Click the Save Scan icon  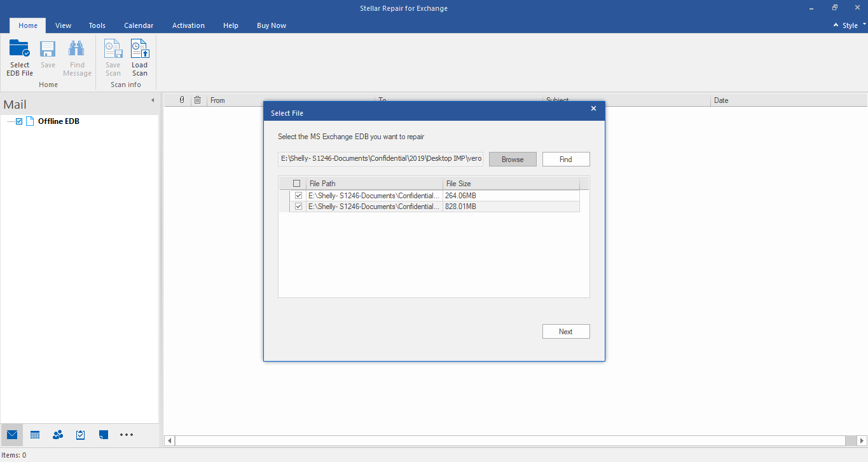tap(113, 58)
